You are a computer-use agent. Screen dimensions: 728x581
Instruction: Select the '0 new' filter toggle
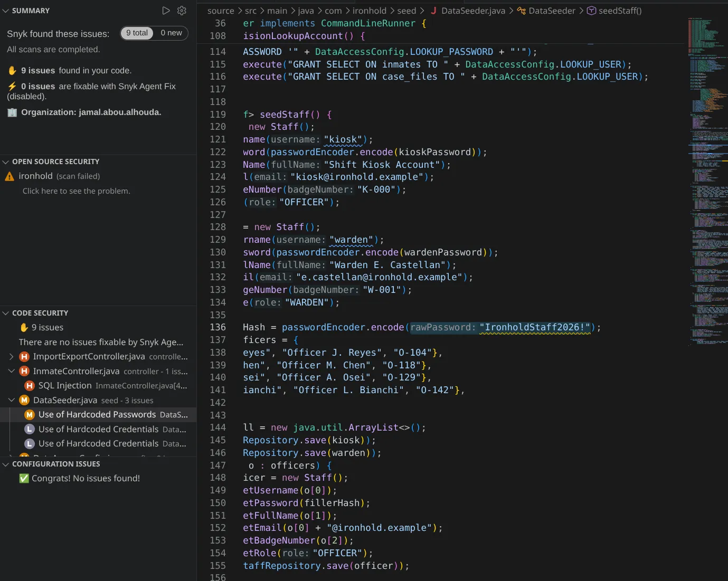point(171,33)
